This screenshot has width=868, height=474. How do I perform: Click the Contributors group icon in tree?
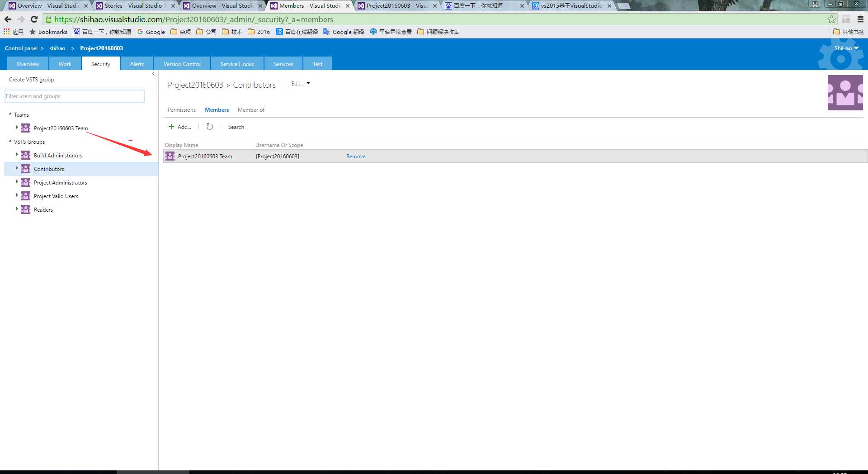tap(26, 169)
